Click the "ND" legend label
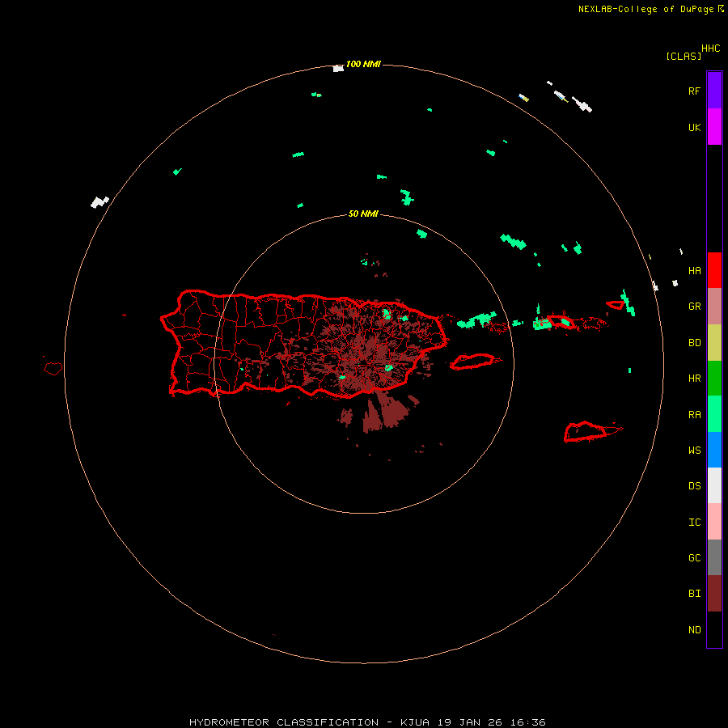This screenshot has height=728, width=728. pos(694,630)
